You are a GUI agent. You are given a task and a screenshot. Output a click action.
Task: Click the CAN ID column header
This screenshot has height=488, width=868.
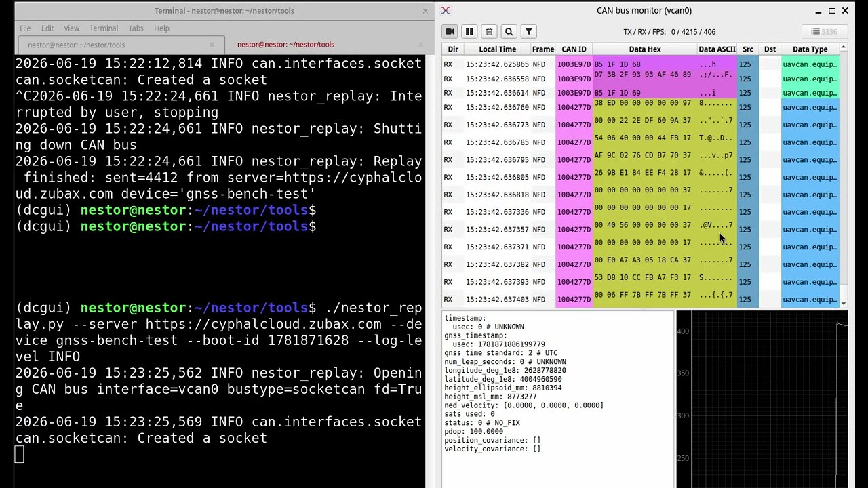click(x=574, y=49)
